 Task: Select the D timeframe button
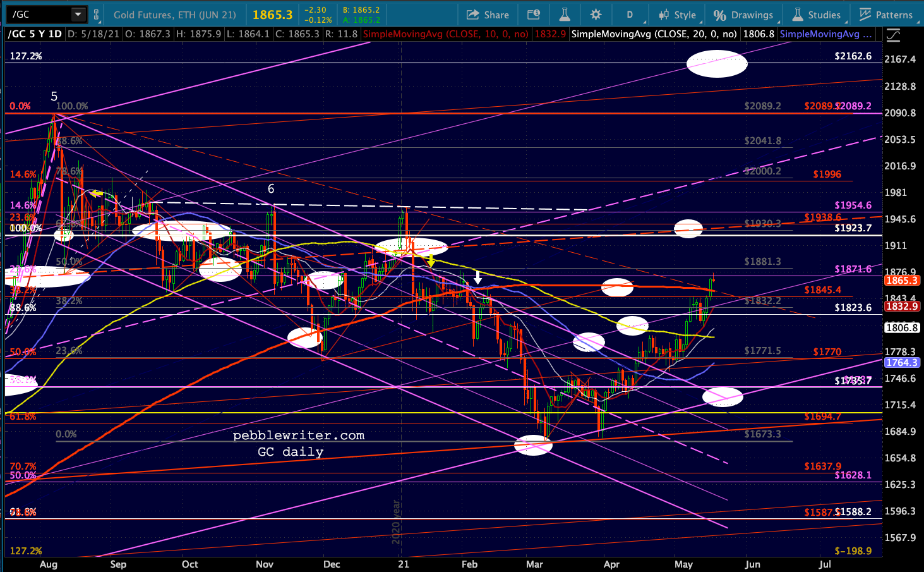click(x=630, y=15)
